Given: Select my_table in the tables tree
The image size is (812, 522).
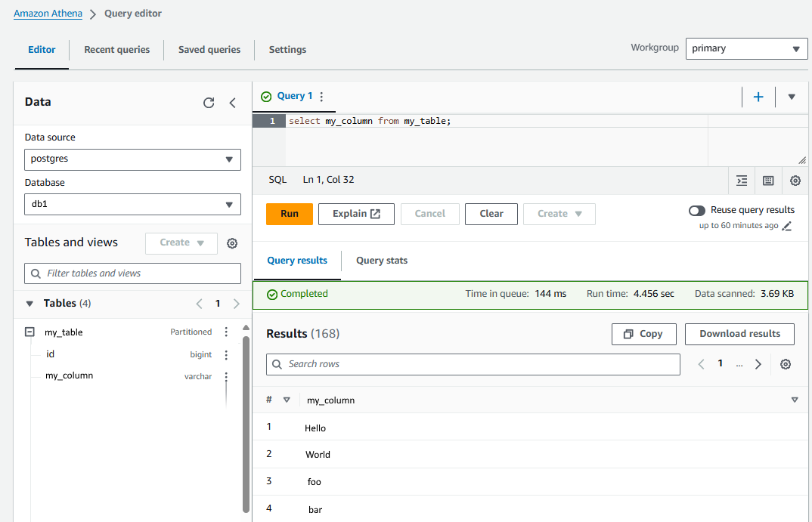Looking at the screenshot, I should (64, 332).
